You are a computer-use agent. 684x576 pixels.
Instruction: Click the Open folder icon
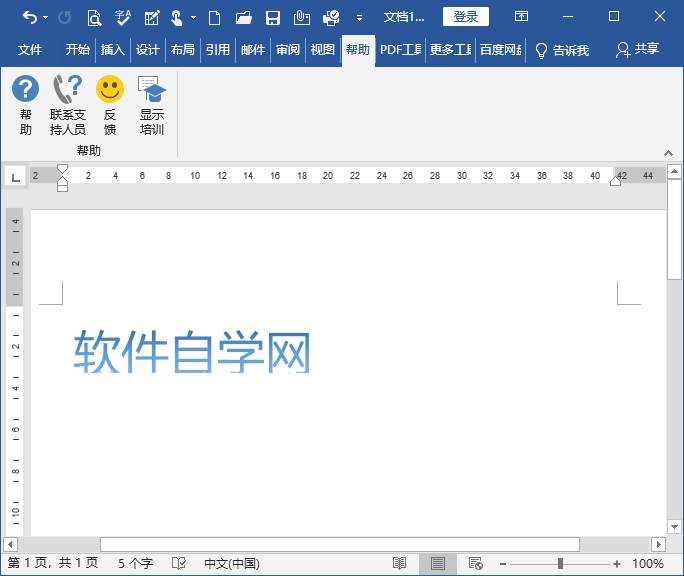click(x=243, y=18)
